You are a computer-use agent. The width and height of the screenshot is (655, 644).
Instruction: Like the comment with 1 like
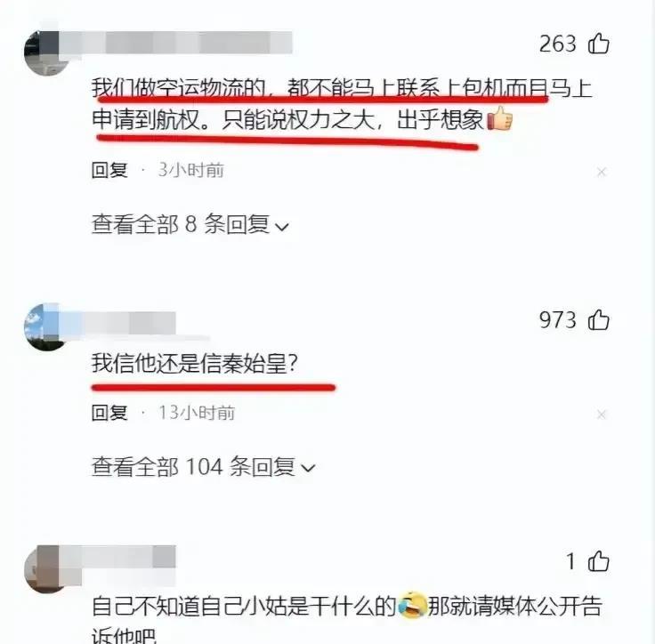pos(599,561)
